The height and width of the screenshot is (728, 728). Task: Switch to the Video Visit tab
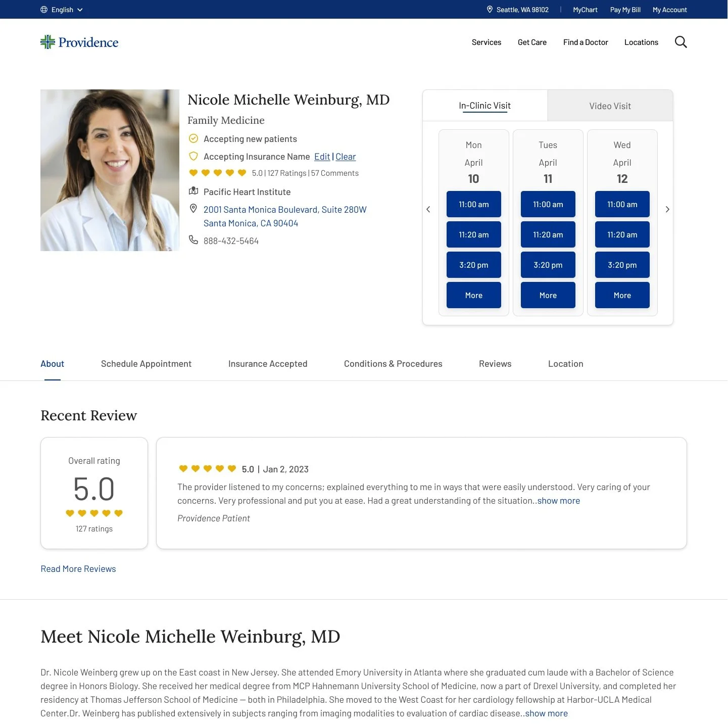[610, 106]
